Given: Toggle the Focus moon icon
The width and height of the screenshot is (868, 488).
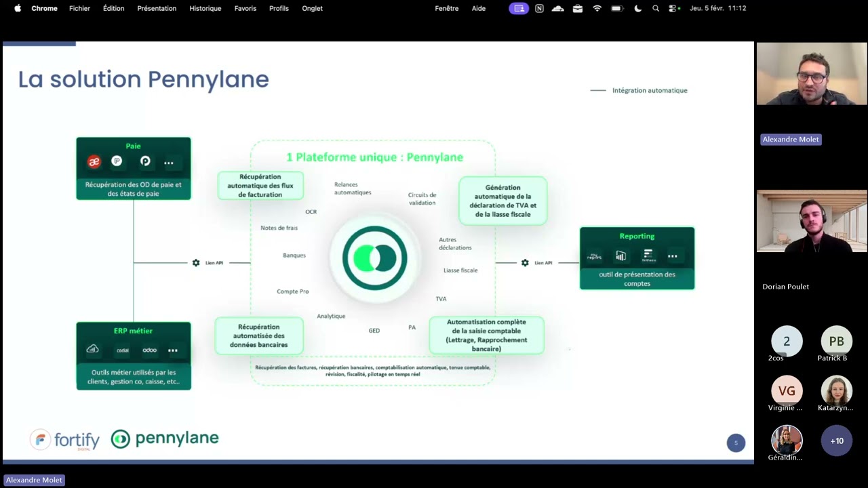Looking at the screenshot, I should click(637, 8).
